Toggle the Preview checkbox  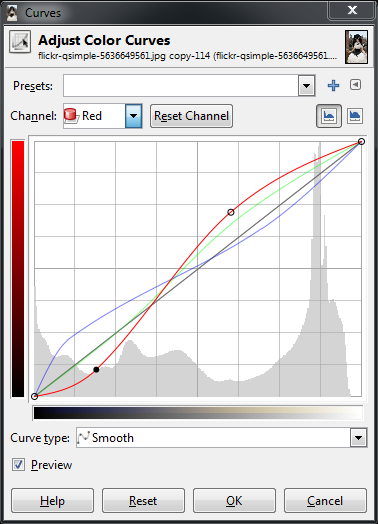tap(18, 465)
